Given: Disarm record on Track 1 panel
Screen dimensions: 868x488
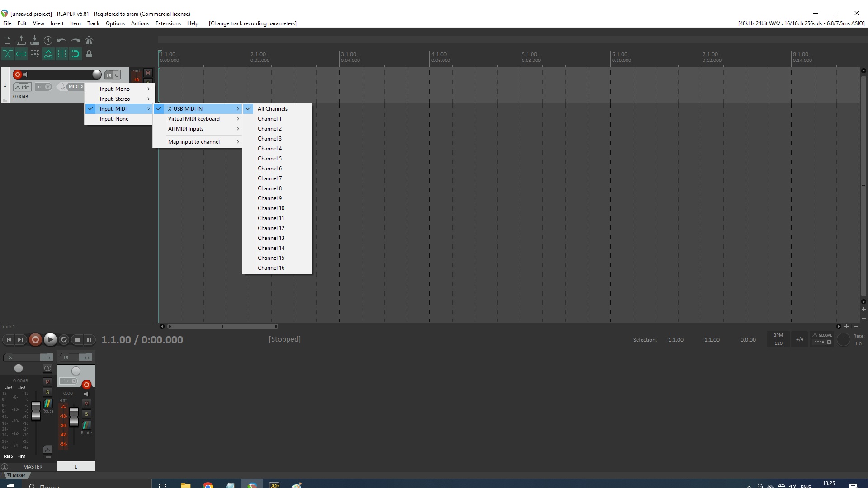Looking at the screenshot, I should pyautogui.click(x=18, y=75).
